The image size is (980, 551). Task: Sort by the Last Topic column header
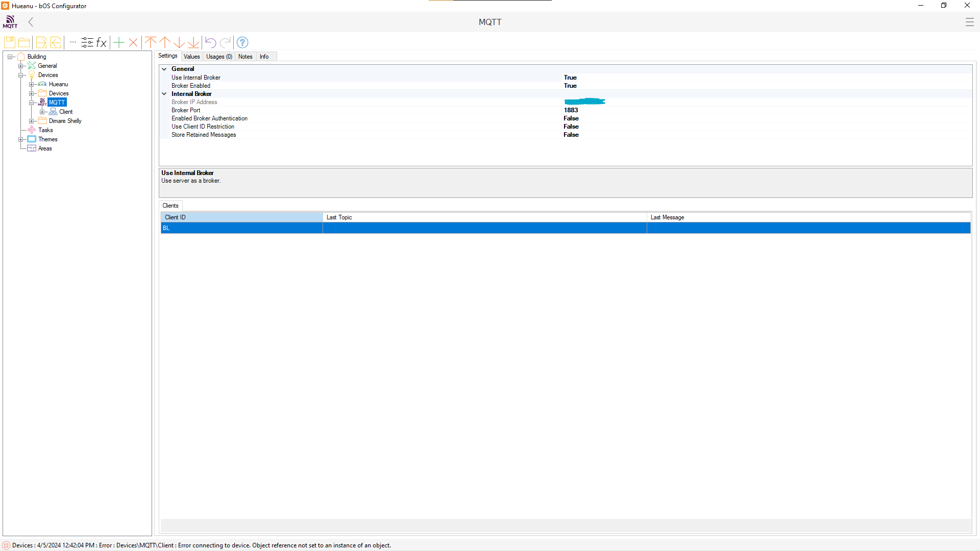click(339, 217)
